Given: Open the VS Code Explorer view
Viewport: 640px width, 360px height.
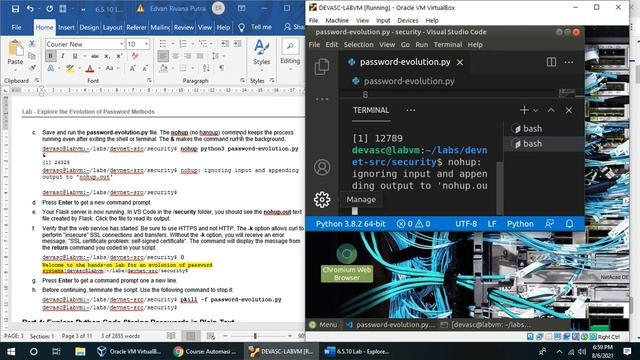Looking at the screenshot, I should point(322,67).
